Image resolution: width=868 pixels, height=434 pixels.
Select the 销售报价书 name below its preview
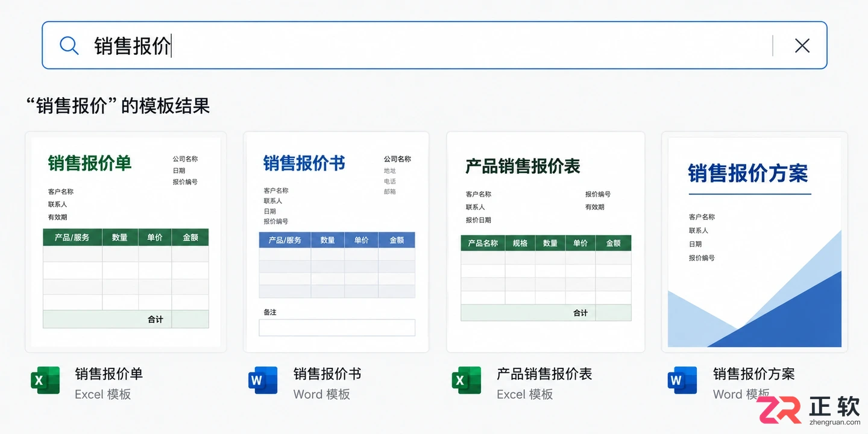point(327,374)
